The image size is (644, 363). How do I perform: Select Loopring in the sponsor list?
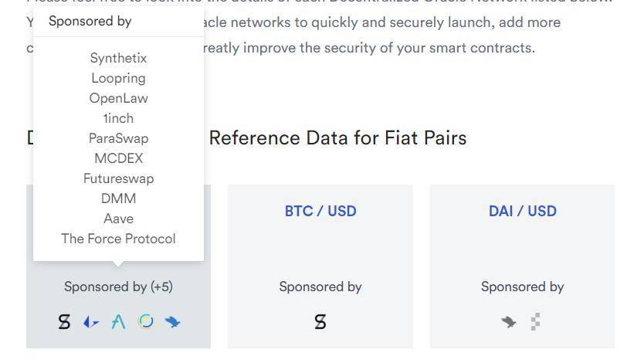118,78
